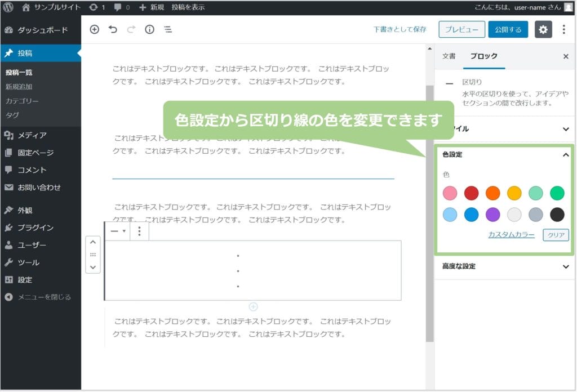Open the separator block's more options
This screenshot has width=577, height=392.
(140, 231)
